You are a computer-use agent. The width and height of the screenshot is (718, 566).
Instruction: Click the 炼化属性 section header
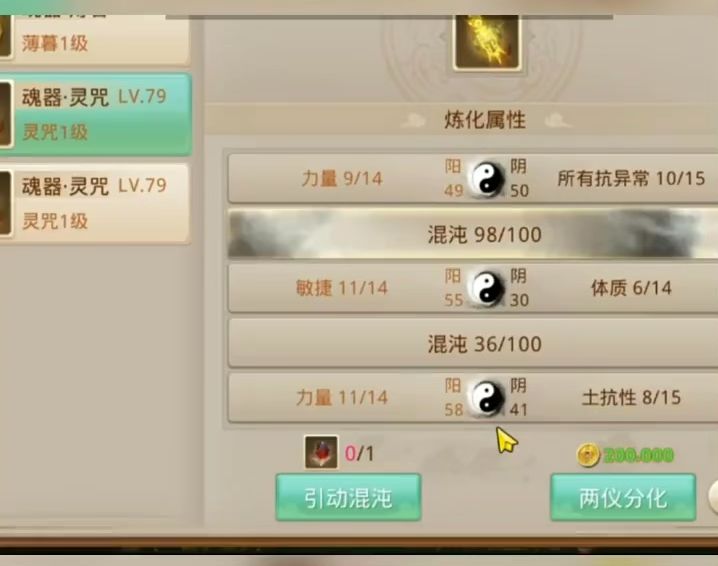click(x=484, y=120)
